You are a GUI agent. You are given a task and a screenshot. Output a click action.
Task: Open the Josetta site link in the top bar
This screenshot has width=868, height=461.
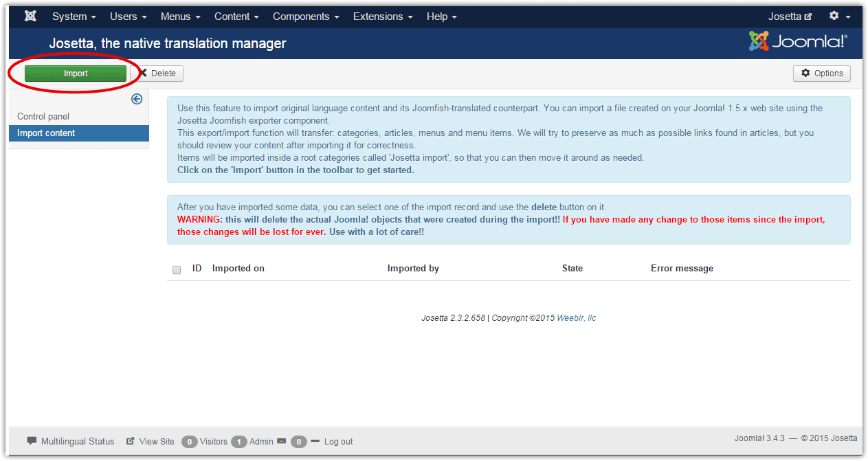click(x=790, y=16)
